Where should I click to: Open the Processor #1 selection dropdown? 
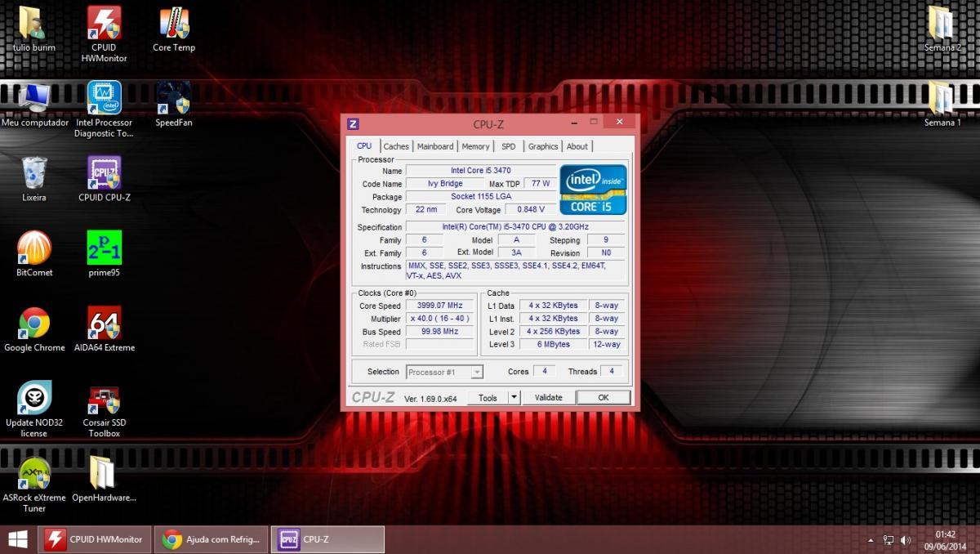pyautogui.click(x=444, y=372)
